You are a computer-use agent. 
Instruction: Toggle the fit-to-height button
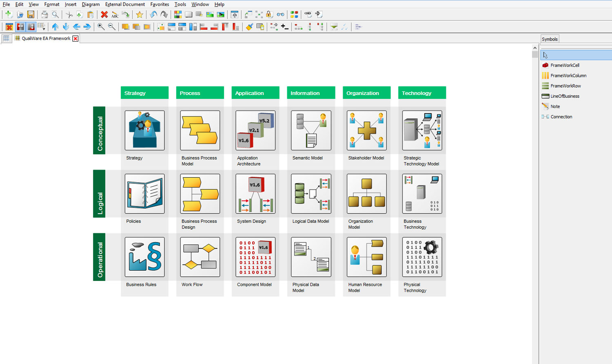pos(31,27)
